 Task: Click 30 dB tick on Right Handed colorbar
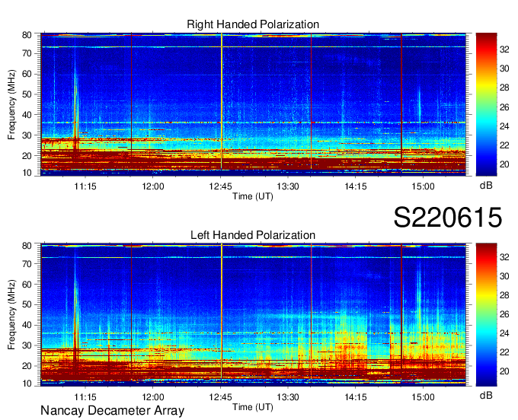[x=504, y=68]
